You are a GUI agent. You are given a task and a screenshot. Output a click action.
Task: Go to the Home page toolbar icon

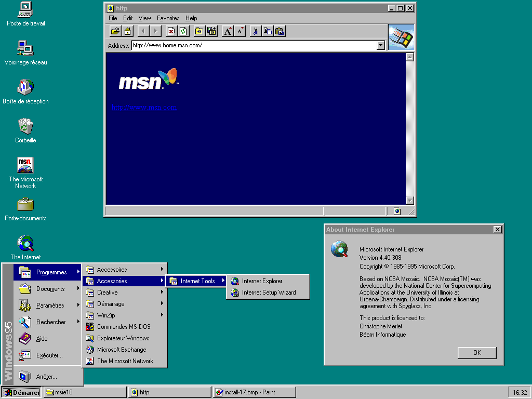127,31
